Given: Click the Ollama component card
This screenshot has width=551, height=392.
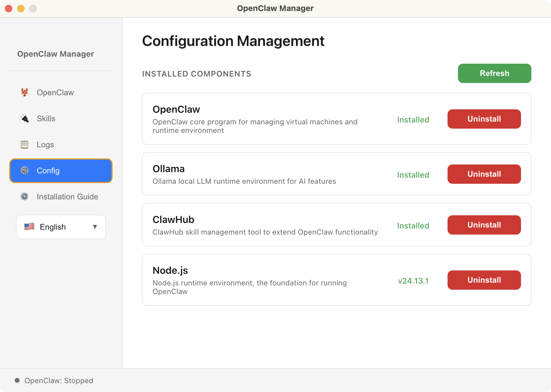Looking at the screenshot, I should click(275, 174).
